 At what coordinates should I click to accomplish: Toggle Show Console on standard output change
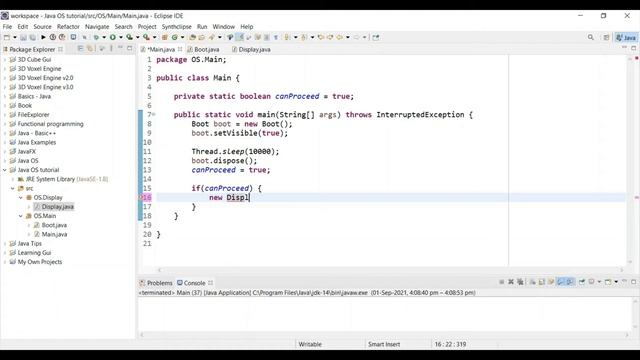561,282
